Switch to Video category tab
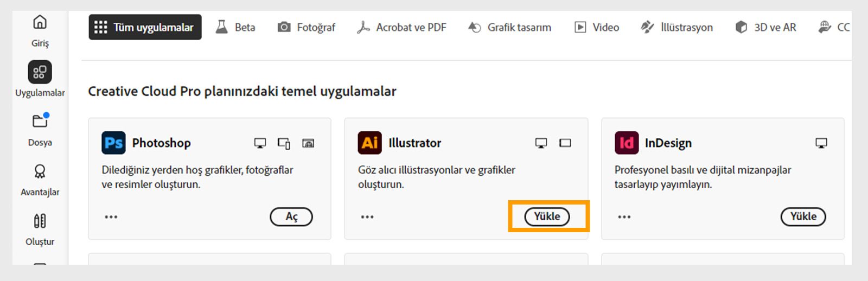Viewport: 868px width, 281px height. (x=597, y=27)
